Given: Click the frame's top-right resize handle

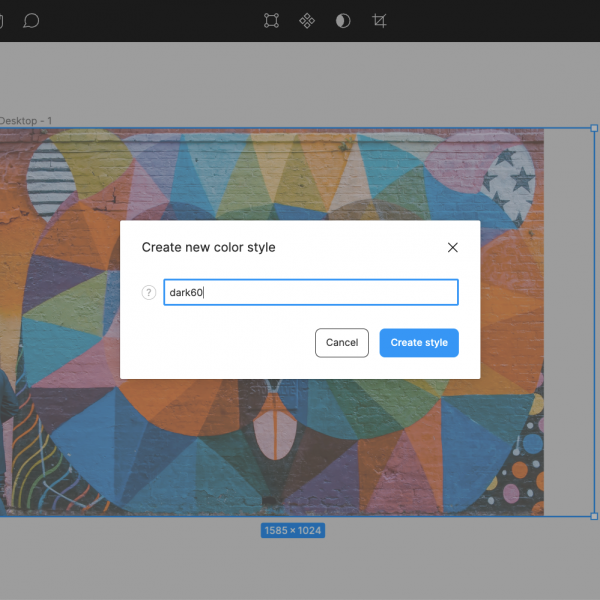Looking at the screenshot, I should pyautogui.click(x=594, y=129).
